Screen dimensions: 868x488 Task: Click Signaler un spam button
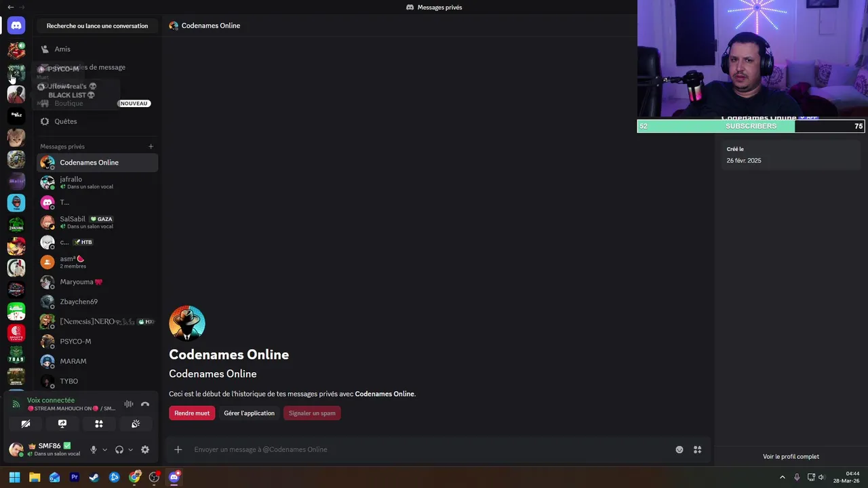[312, 413]
